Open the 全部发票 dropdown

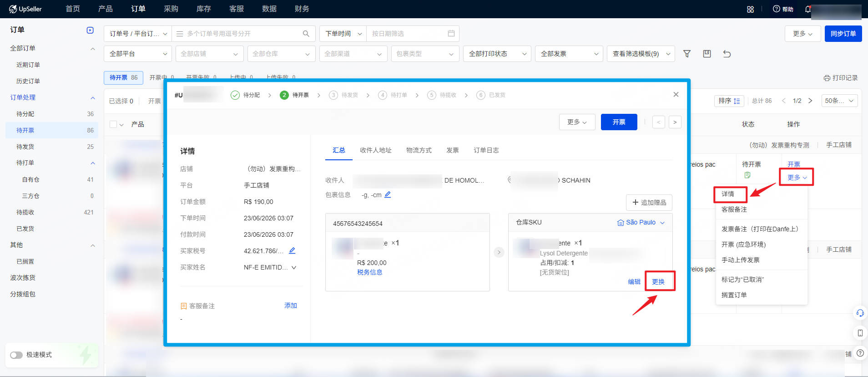(569, 54)
